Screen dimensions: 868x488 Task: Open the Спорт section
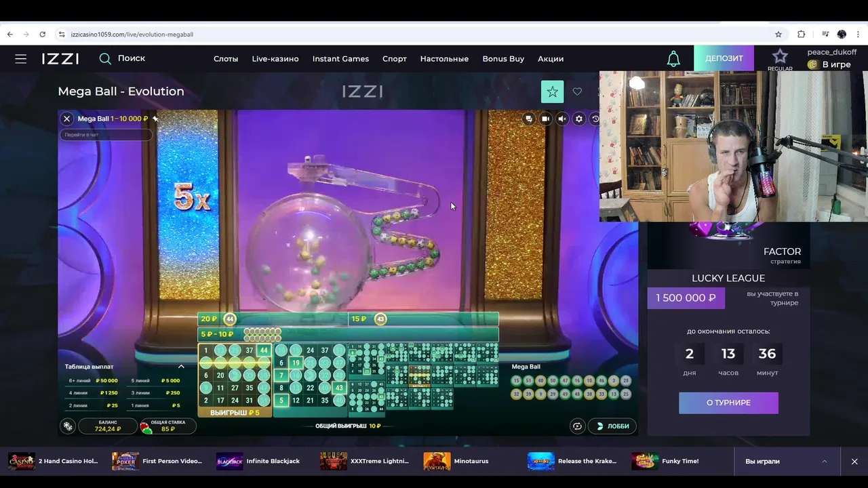click(x=395, y=59)
